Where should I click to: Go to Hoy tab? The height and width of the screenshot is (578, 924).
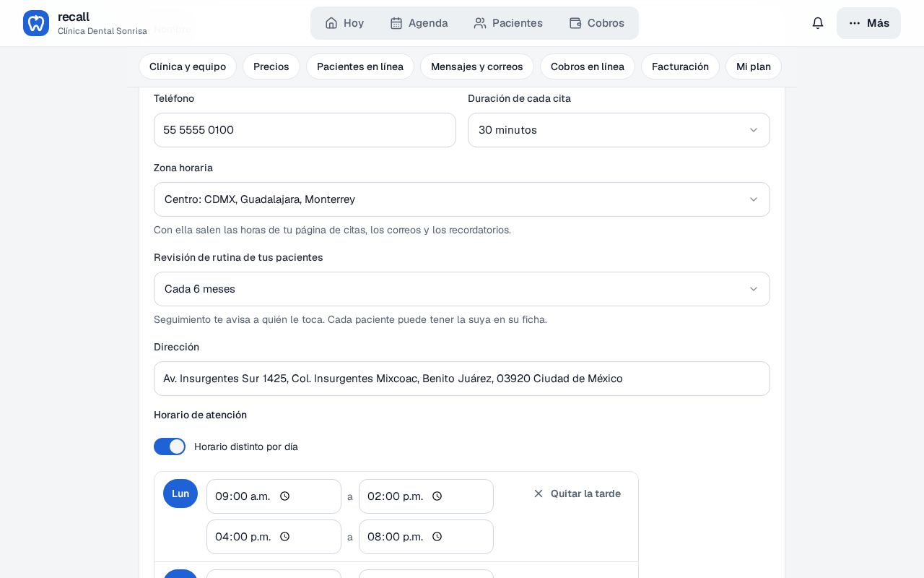pyautogui.click(x=344, y=23)
